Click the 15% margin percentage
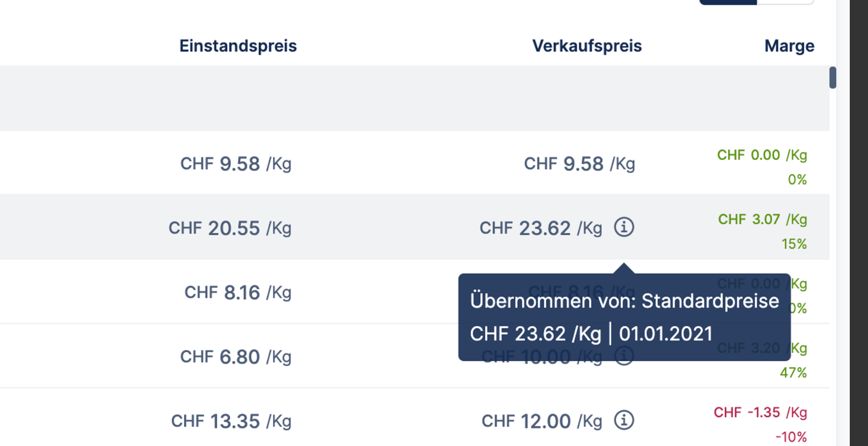868x446 pixels. (x=794, y=244)
